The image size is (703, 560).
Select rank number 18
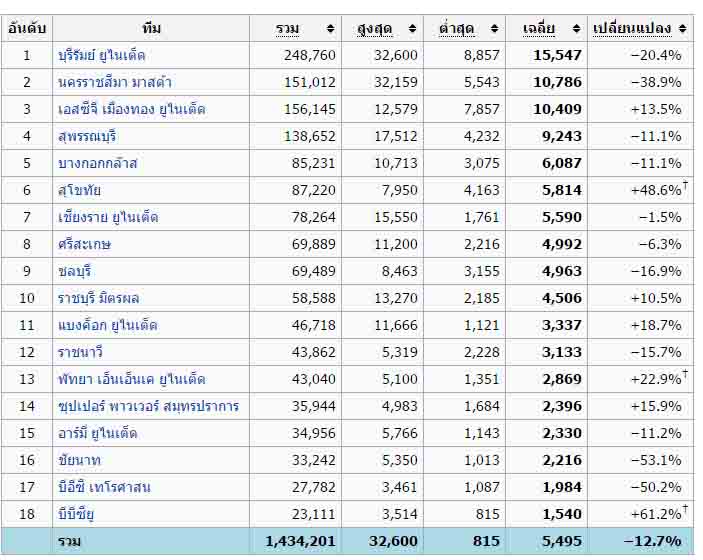point(27,514)
